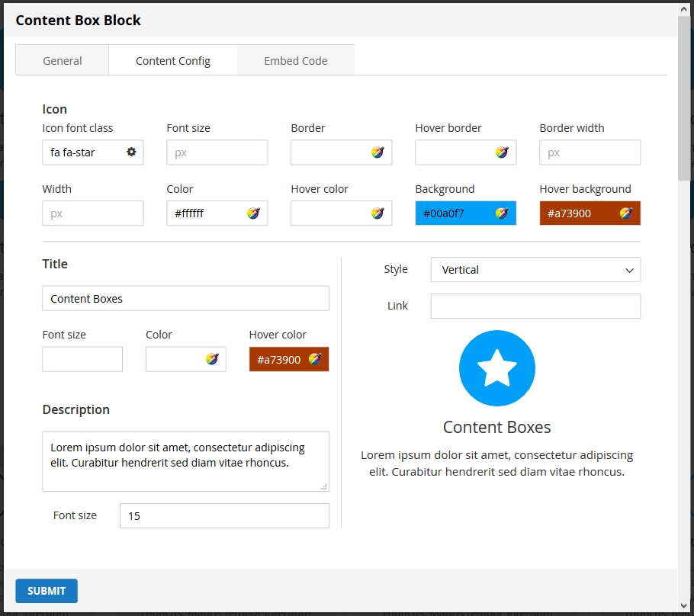Open color picker for icon Hover background

(x=626, y=213)
